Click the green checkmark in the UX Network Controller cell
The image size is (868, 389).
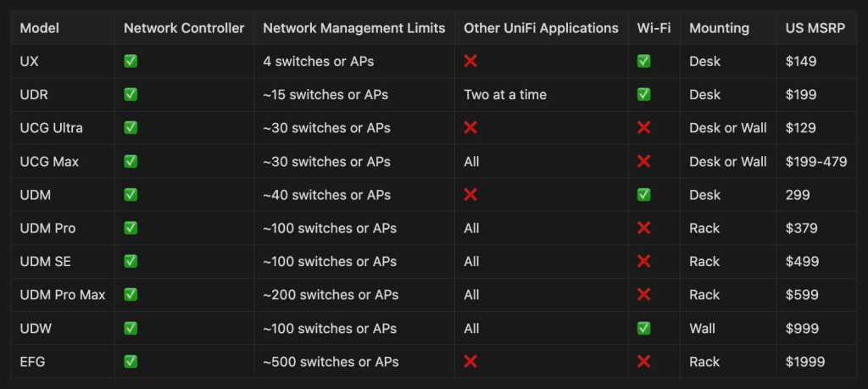tap(131, 61)
